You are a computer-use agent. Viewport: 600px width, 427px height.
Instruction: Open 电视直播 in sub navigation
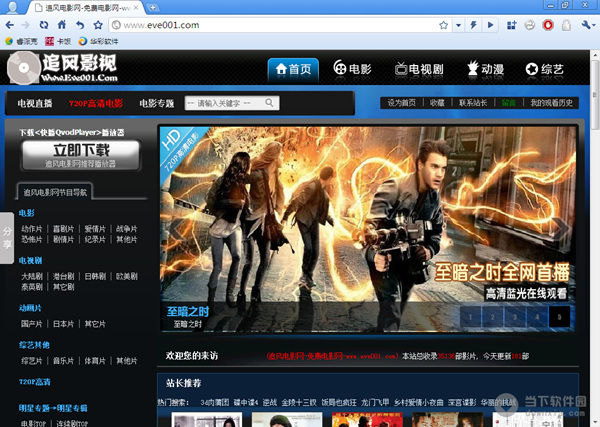coord(35,103)
